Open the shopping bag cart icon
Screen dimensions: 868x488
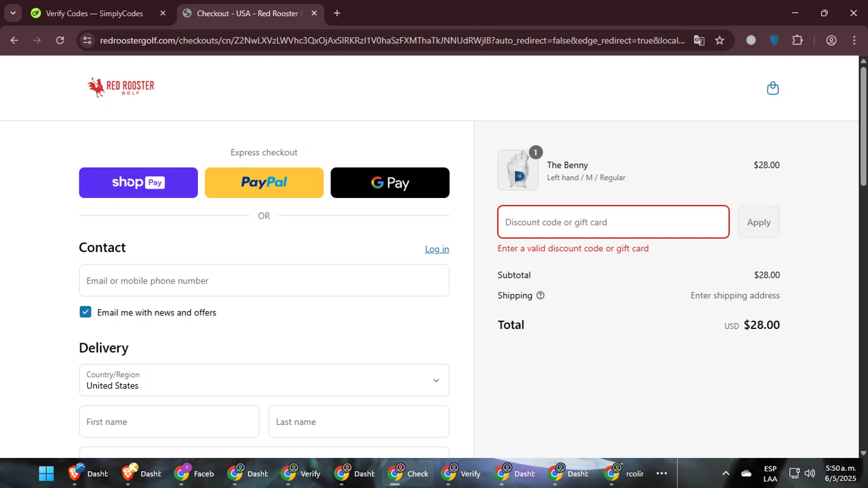click(x=773, y=88)
